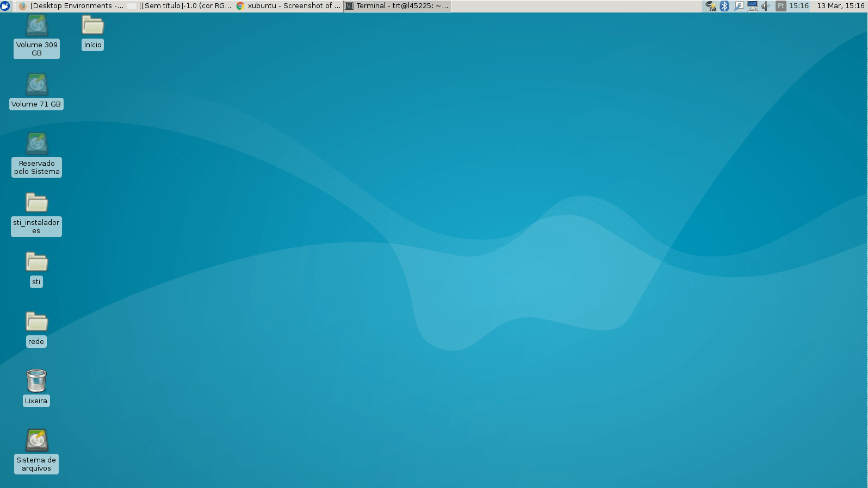Select the Início home folder icon
Image resolution: width=868 pixels, height=488 pixels.
(x=93, y=26)
